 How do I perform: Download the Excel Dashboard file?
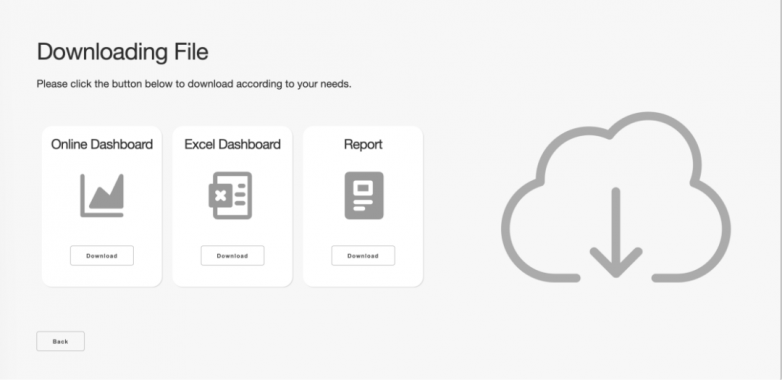232,256
